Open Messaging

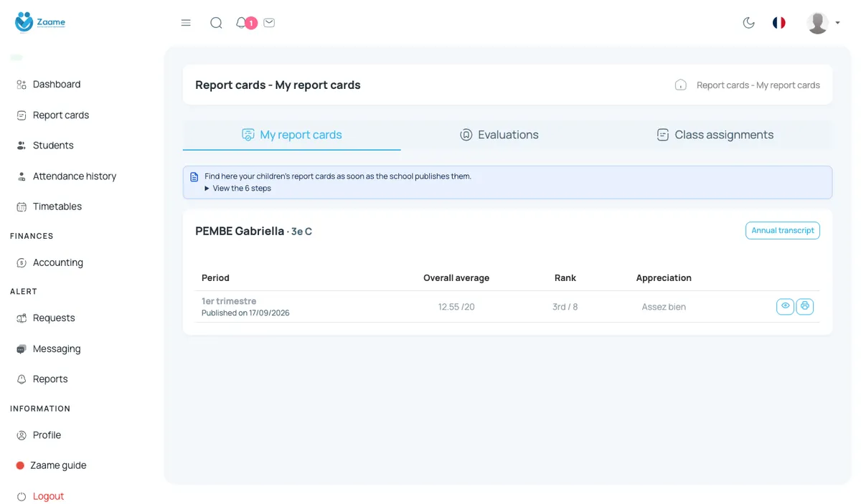(57, 349)
